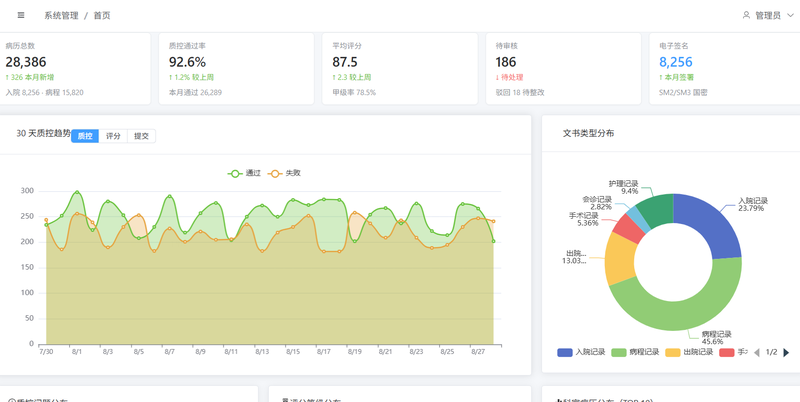Click 本月通过 26,289 text
This screenshot has height=402, width=800.
195,93
